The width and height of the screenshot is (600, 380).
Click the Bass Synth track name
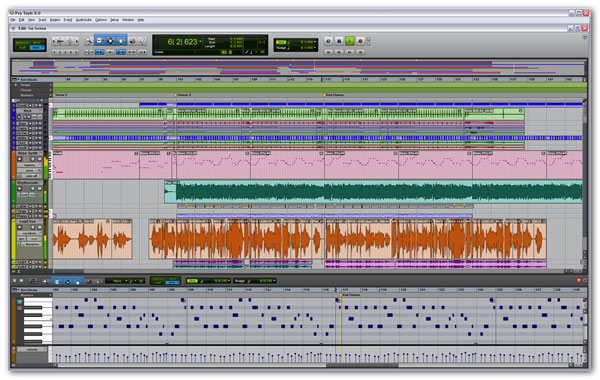tap(28, 153)
